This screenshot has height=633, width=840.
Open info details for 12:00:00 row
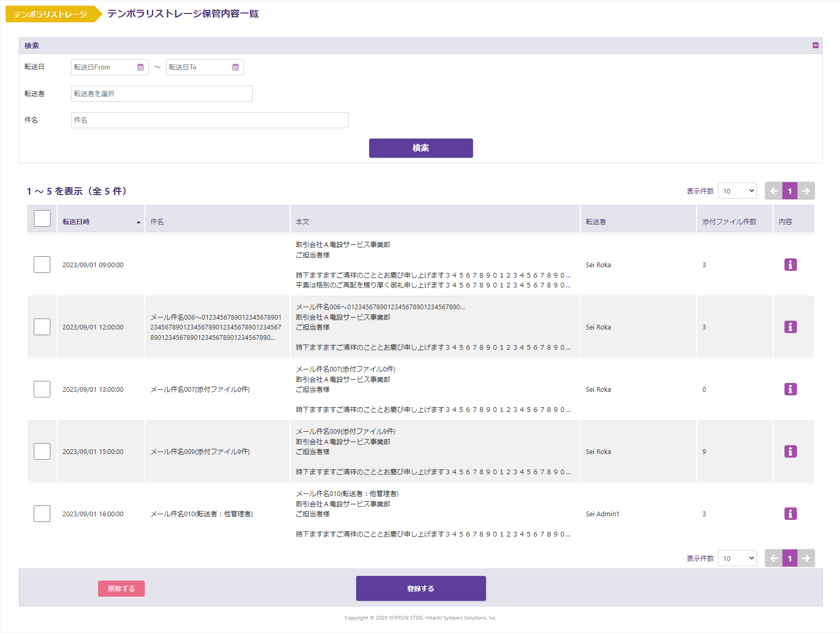coord(790,327)
